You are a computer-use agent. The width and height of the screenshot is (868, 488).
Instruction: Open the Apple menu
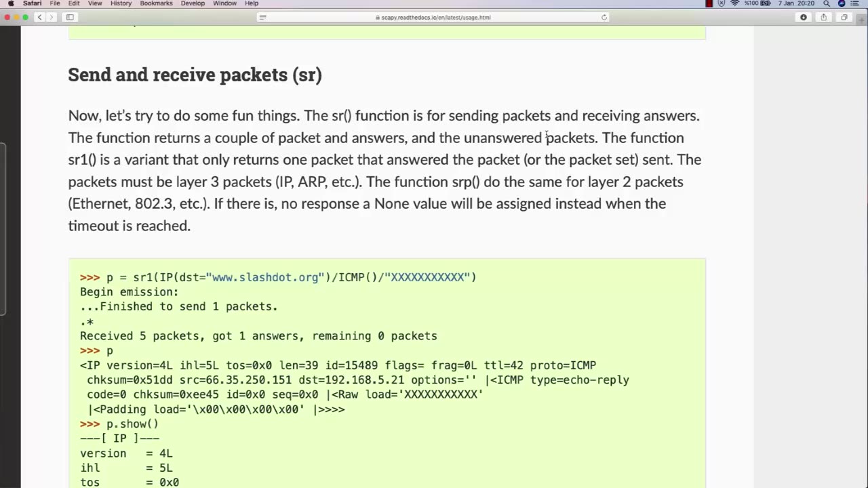pyautogui.click(x=11, y=3)
